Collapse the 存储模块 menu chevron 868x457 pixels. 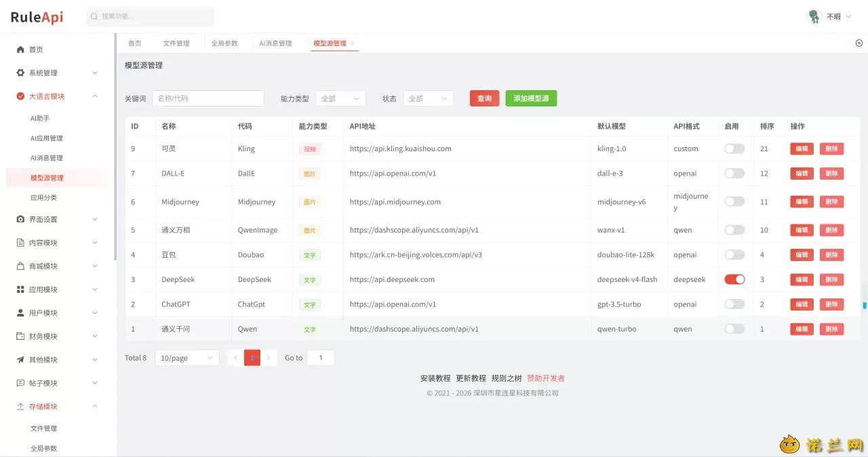coord(95,406)
